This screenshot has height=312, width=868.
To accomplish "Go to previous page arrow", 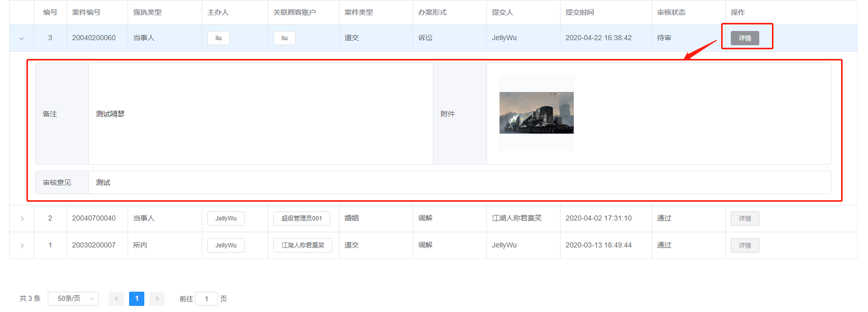I will 116,299.
